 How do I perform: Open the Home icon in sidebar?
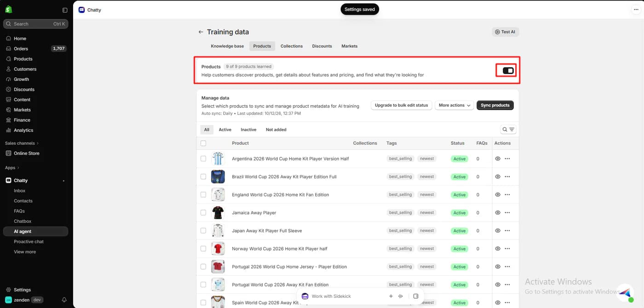pos(8,39)
